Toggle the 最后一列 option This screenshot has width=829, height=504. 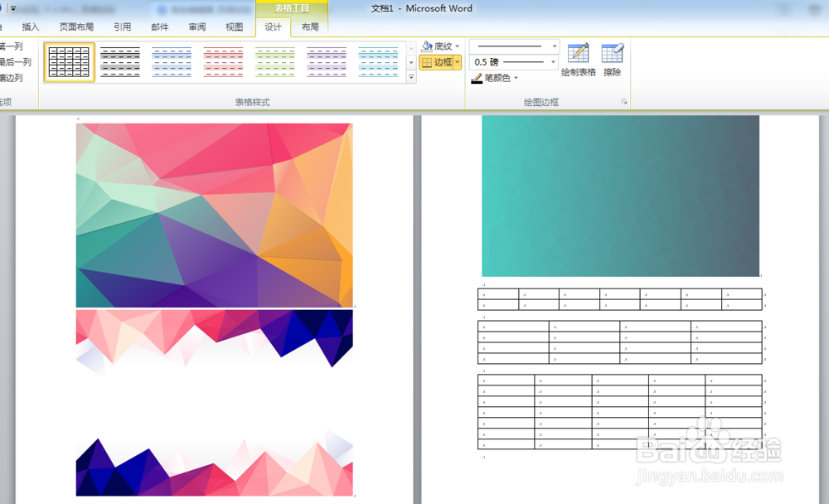coord(15,62)
